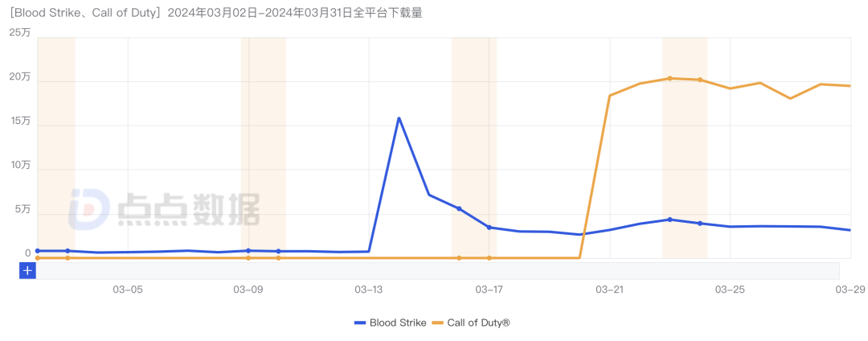The height and width of the screenshot is (341, 868).
Task: Click the orange Call of Duty legend swatch
Action: (x=437, y=323)
